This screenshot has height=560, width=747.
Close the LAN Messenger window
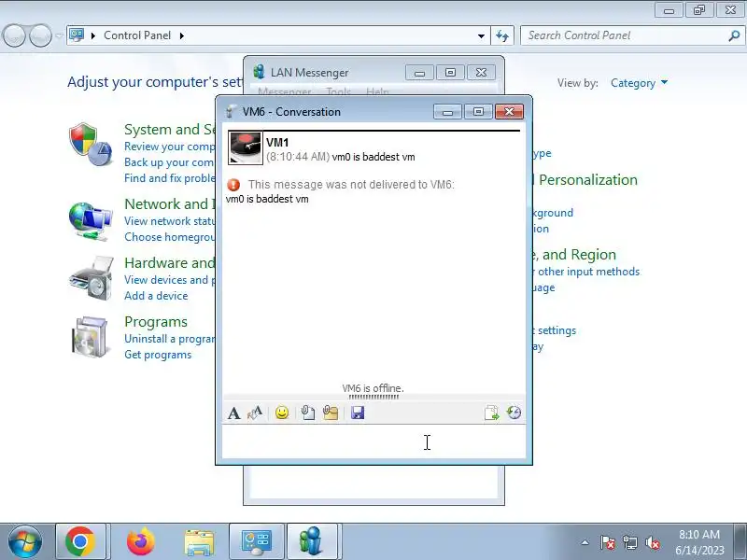point(481,73)
